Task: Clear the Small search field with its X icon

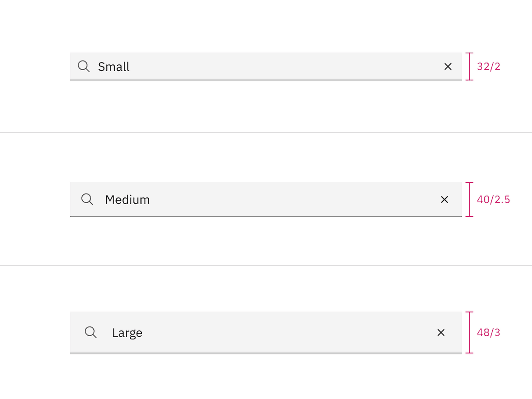Action: [447, 66]
